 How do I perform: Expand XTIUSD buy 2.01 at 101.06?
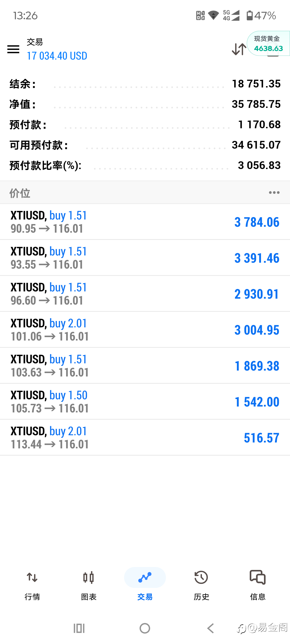pos(145,330)
